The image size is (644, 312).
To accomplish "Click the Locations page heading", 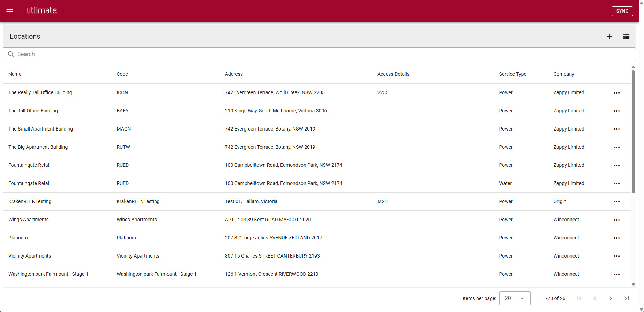I will [25, 36].
